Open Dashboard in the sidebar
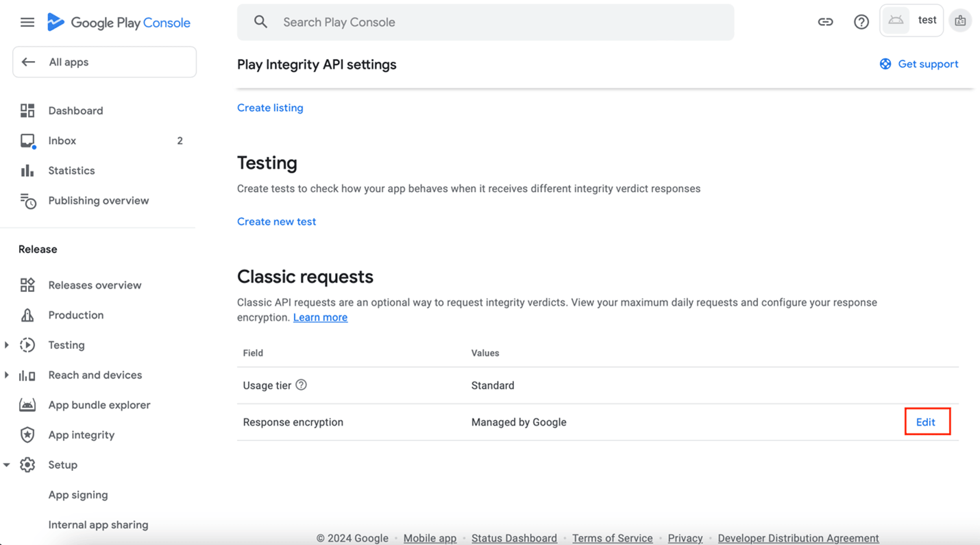 75,110
